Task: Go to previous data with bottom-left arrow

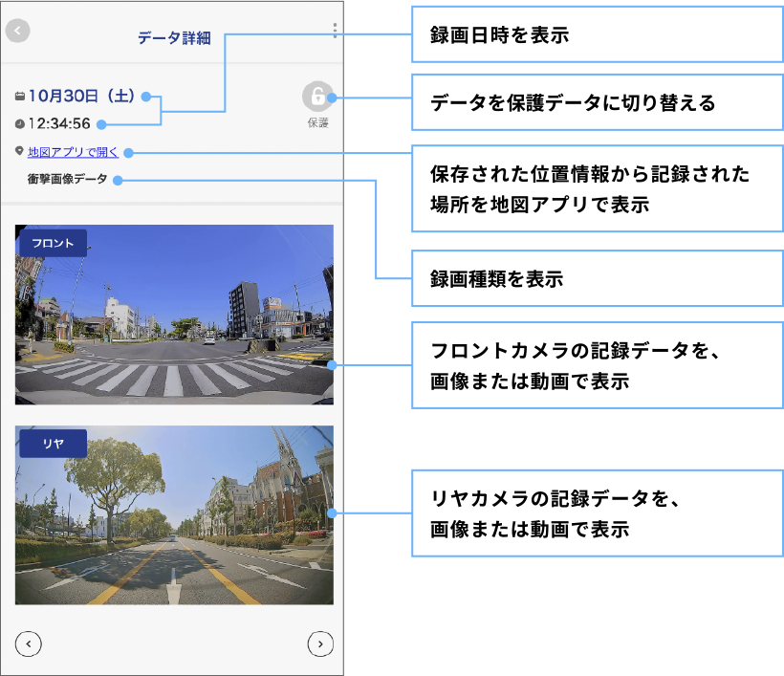Action: coord(29,643)
